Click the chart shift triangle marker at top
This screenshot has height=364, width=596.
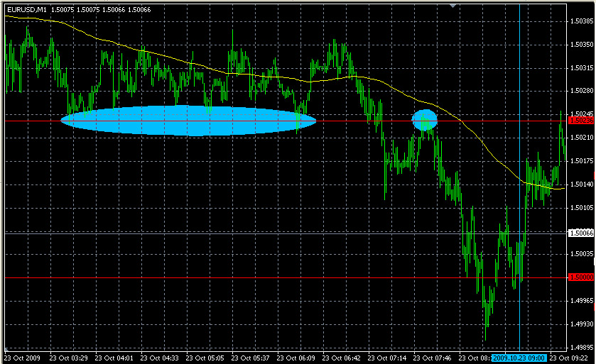click(x=453, y=6)
